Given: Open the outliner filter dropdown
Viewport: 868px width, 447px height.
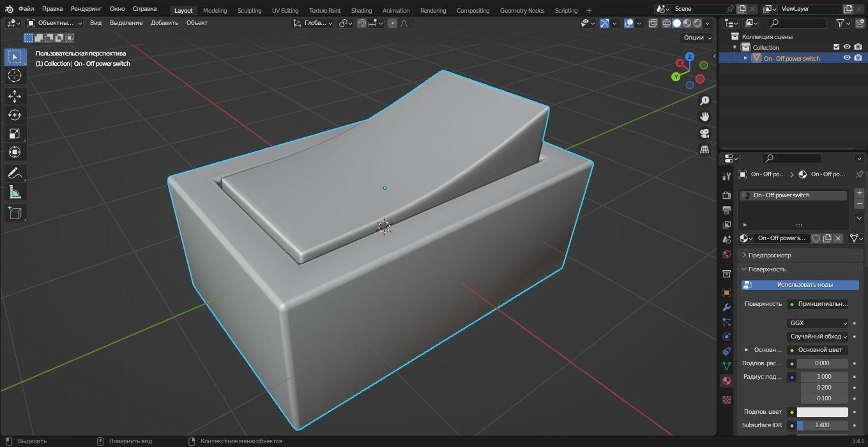Looking at the screenshot, I should pyautogui.click(x=844, y=23).
